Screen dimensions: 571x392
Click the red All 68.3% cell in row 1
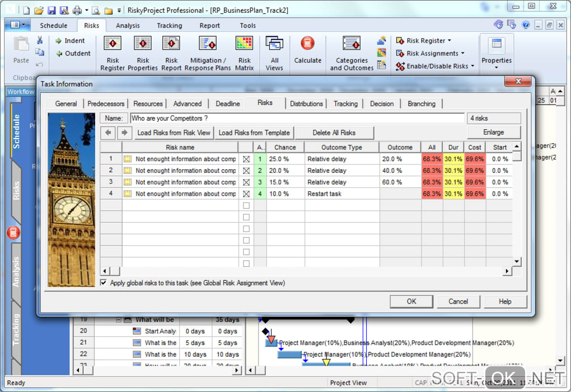pyautogui.click(x=432, y=159)
